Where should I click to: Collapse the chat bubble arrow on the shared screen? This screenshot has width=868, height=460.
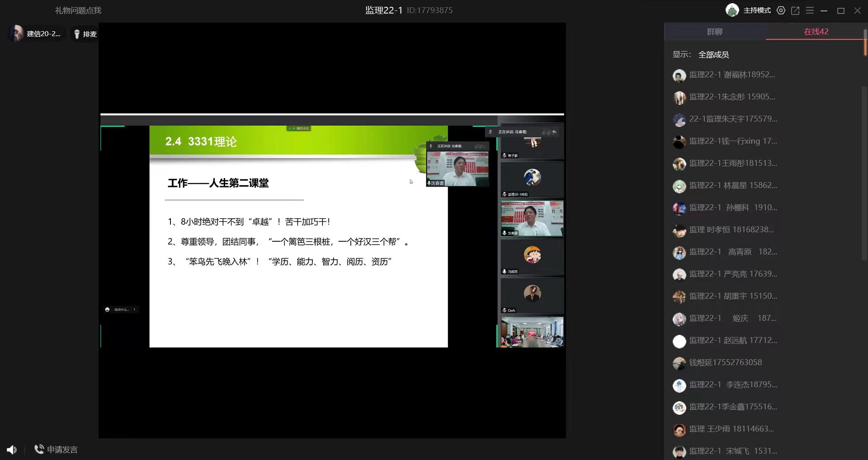coord(134,310)
